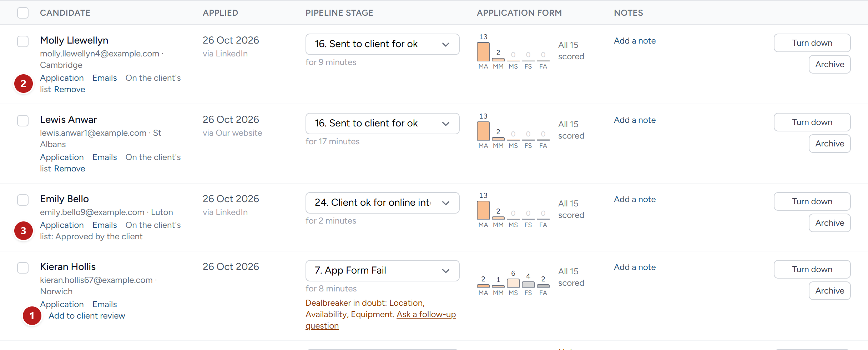Select Kieran Hollis's row checkbox
Screen dimensions: 868x350
pyautogui.click(x=23, y=268)
